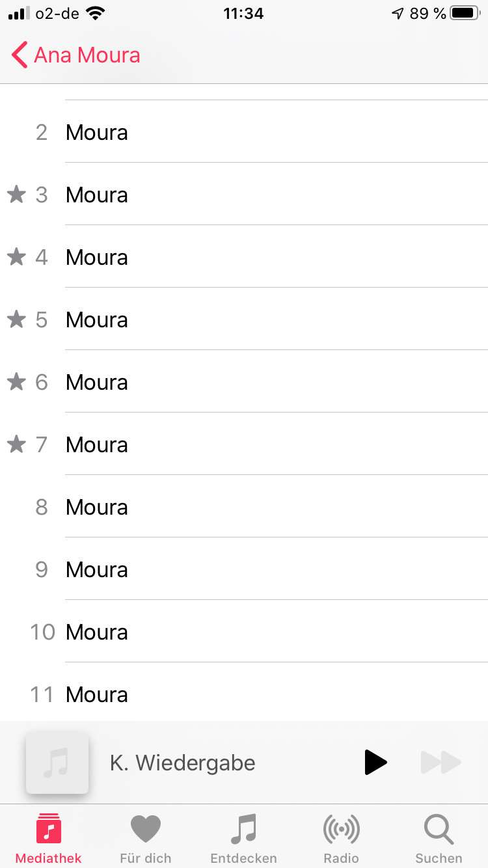This screenshot has width=488, height=868.
Task: Open the Für dich heart tab
Action: (x=146, y=838)
